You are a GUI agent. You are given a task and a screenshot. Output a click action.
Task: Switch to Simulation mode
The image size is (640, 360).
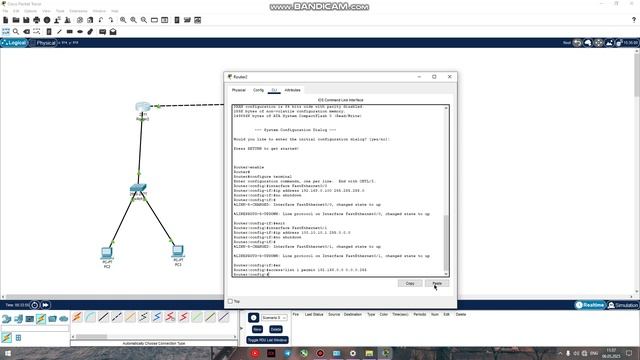click(623, 305)
